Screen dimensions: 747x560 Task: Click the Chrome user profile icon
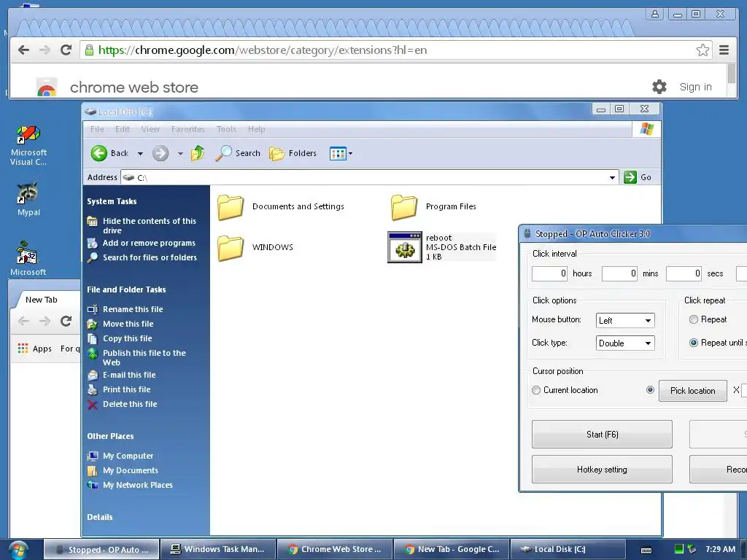click(655, 14)
